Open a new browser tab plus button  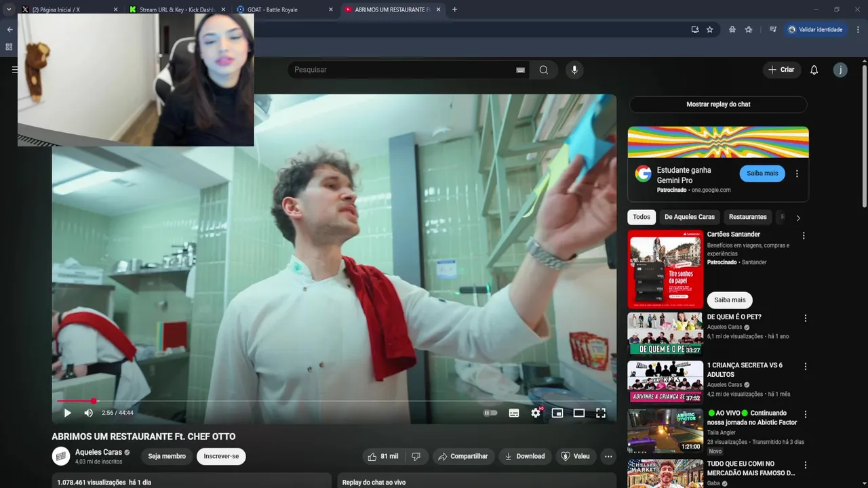pos(454,9)
